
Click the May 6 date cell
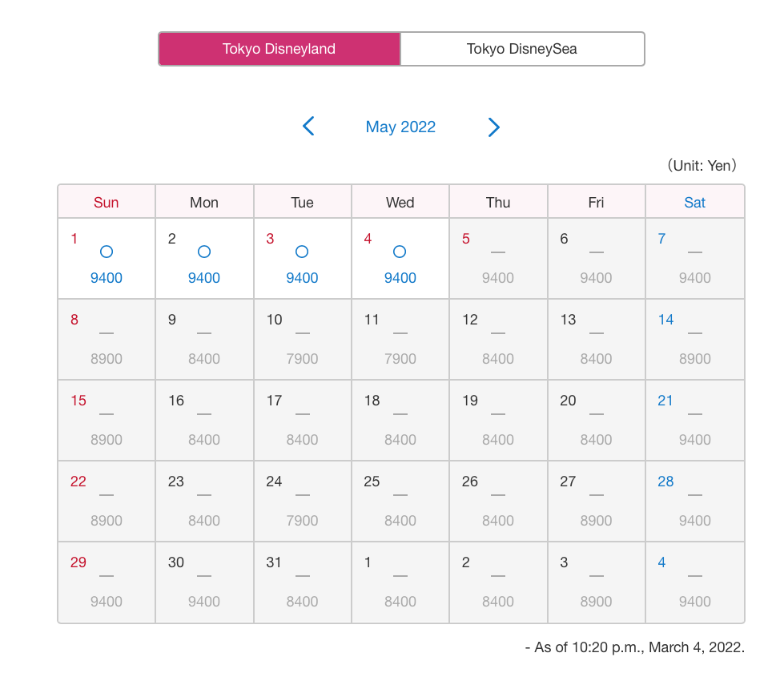[597, 259]
